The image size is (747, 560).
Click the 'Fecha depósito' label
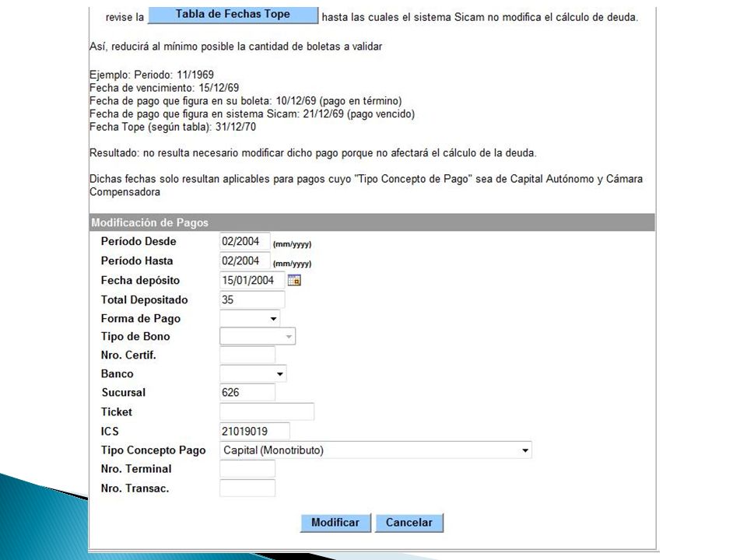coord(140,281)
